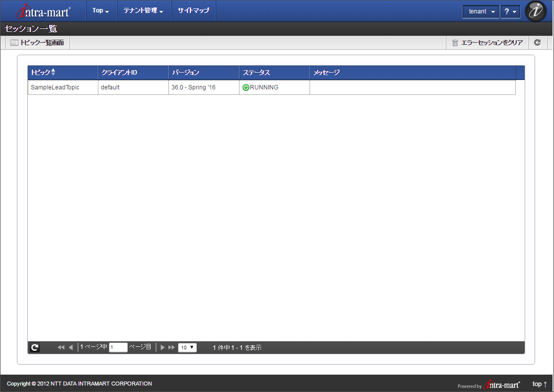This screenshot has height=392, width=554.
Task: Click the Copyright NTT DATA INTRAMART text
Action: [x=79, y=384]
